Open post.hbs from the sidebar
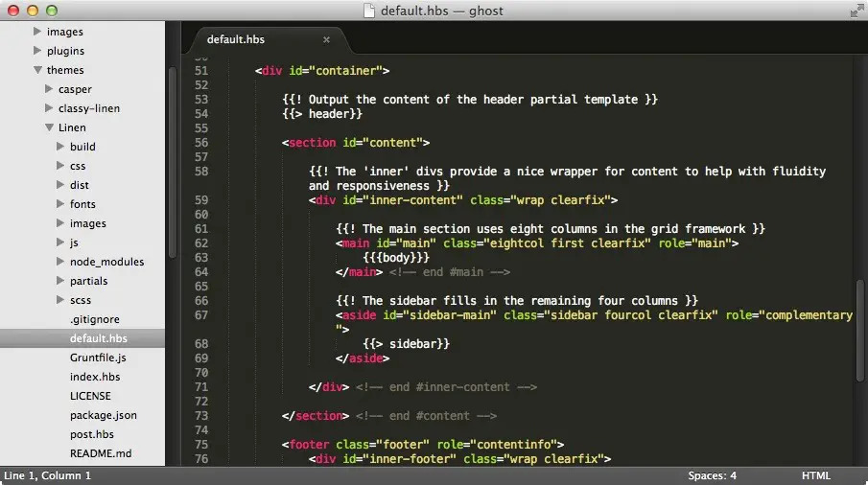The image size is (868, 485). (91, 434)
